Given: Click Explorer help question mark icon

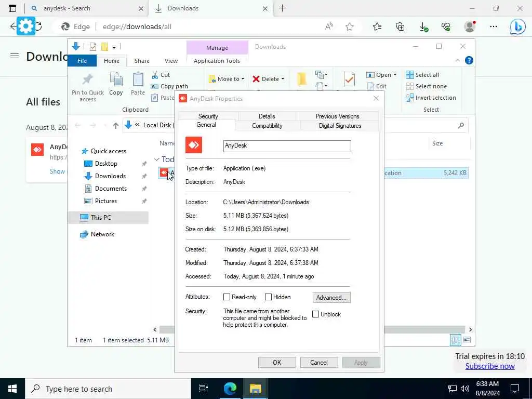Looking at the screenshot, I should pos(469,60).
